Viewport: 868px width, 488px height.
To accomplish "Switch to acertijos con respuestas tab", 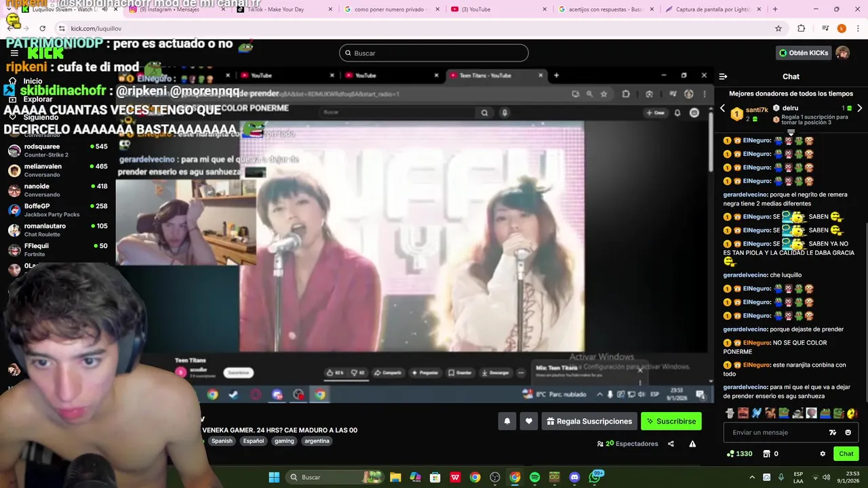I will coord(604,9).
